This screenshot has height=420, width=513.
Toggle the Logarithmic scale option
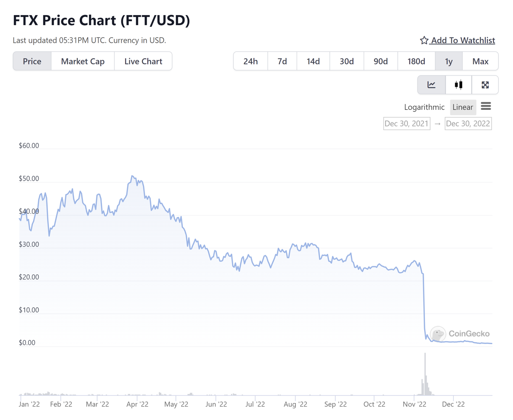[x=424, y=107]
